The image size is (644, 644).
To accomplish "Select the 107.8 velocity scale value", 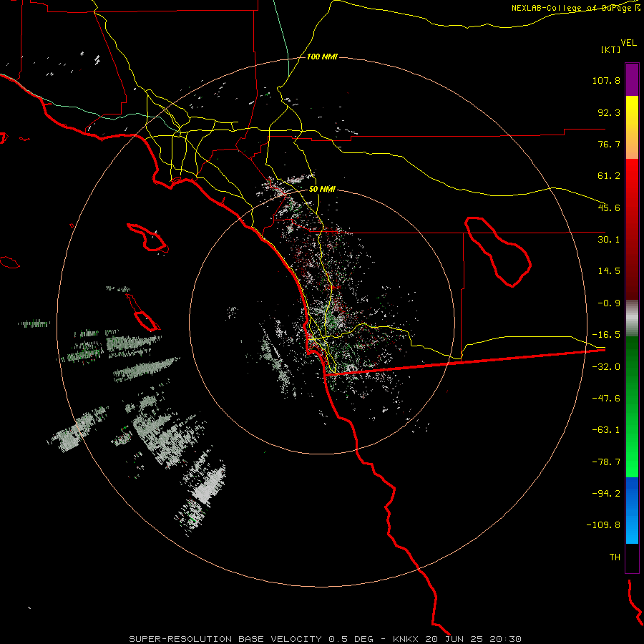I will click(606, 80).
